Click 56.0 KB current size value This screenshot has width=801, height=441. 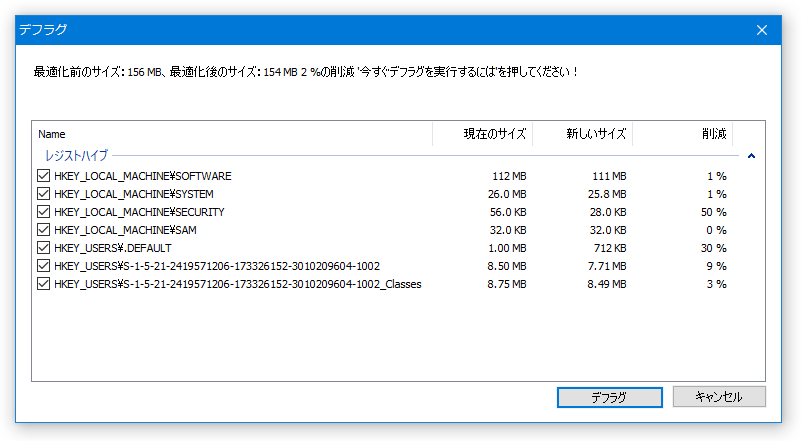tap(508, 212)
